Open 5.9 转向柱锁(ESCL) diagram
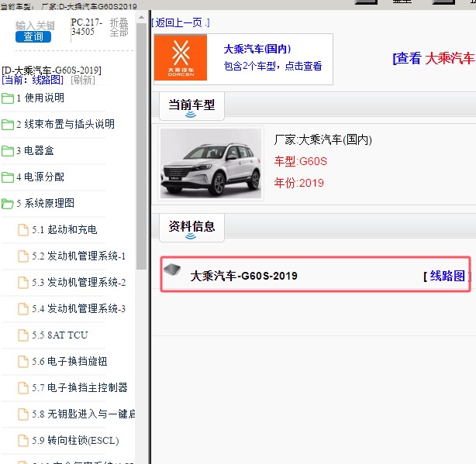Image resolution: width=476 pixels, height=464 pixels. (x=76, y=441)
